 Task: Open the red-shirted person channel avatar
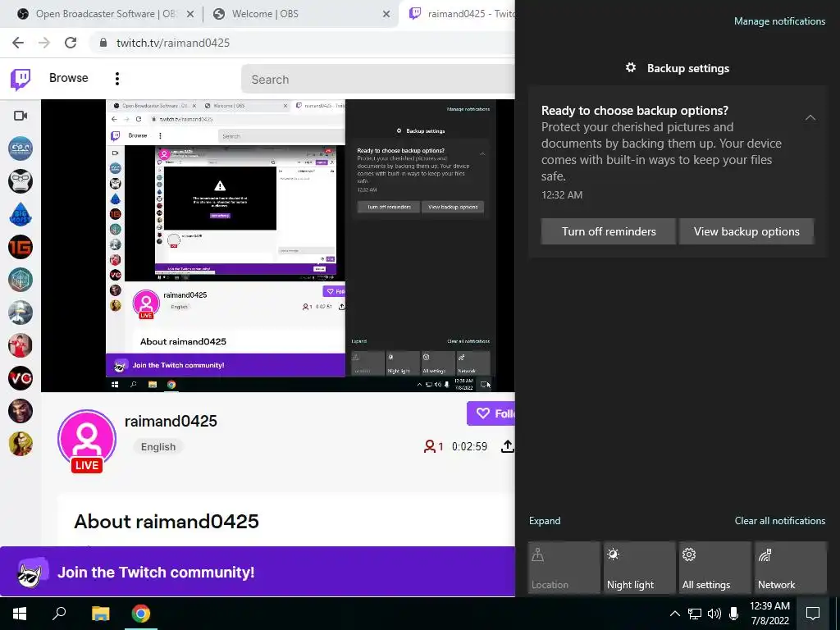[21, 345]
